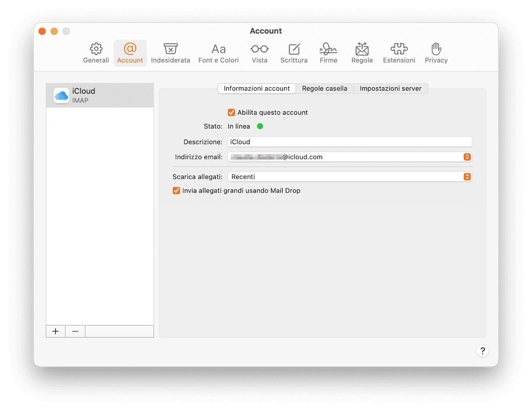
Task: Open the Scarica allegati dropdown
Action: [350, 177]
